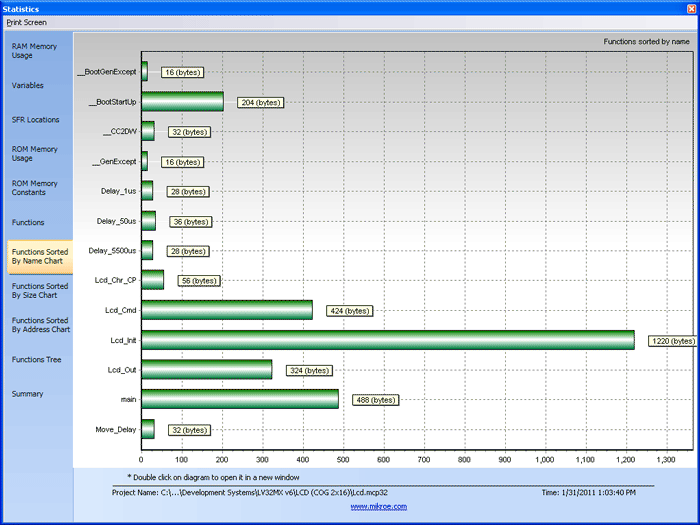The height and width of the screenshot is (525, 700).
Task: Click the 1,000 axis tick label
Action: click(x=545, y=460)
